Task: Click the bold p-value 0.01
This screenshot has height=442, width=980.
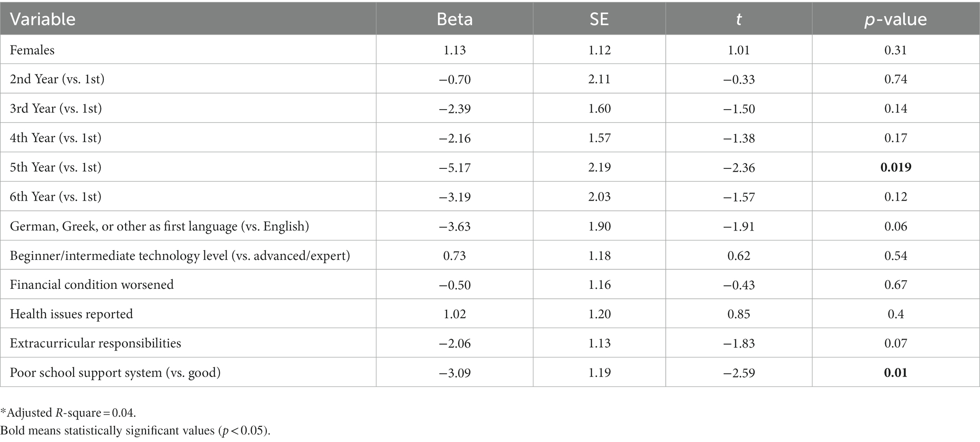Action: click(896, 372)
